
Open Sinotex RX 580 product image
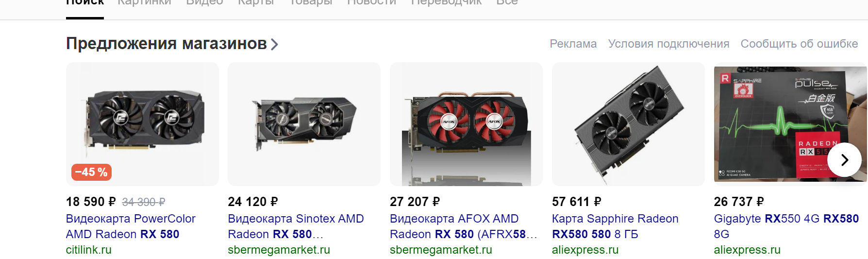coord(304,124)
